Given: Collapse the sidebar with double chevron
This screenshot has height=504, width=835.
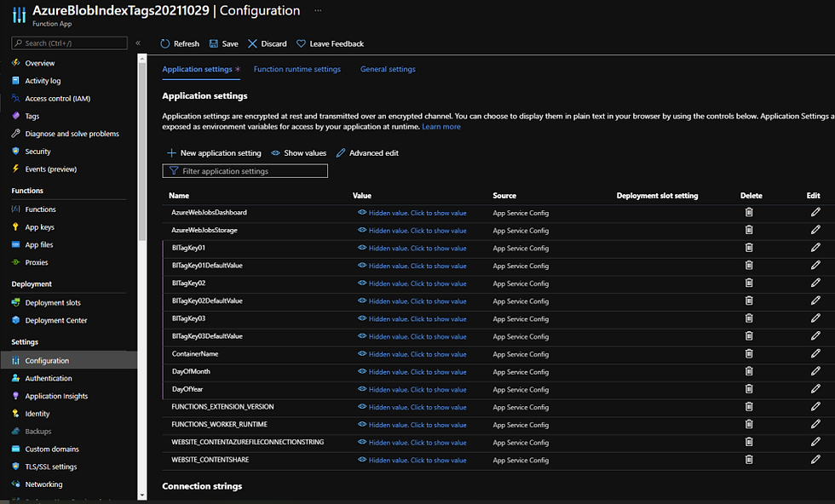Looking at the screenshot, I should tap(138, 43).
